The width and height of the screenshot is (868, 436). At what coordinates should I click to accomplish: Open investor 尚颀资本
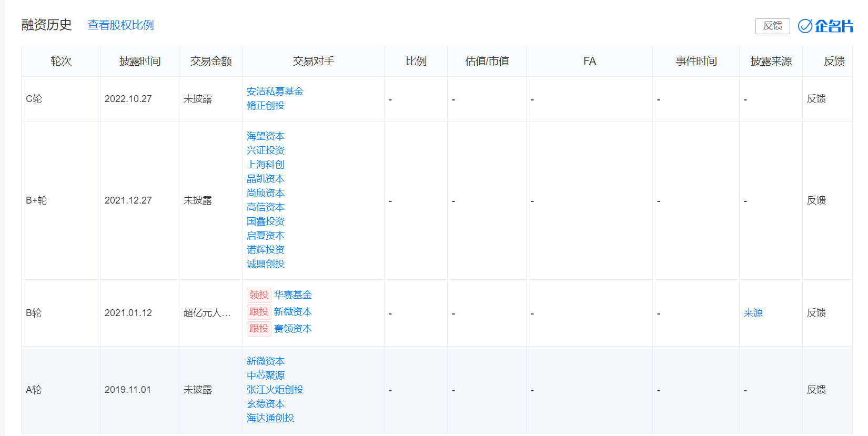point(266,193)
